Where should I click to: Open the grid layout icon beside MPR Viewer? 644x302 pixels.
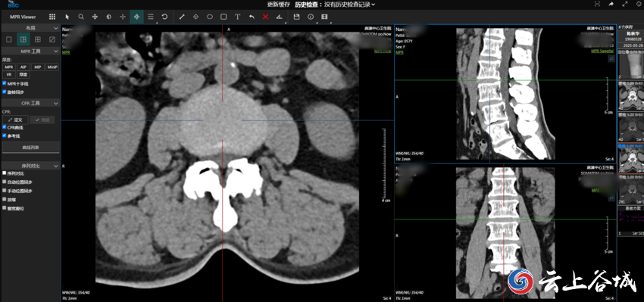pos(52,17)
